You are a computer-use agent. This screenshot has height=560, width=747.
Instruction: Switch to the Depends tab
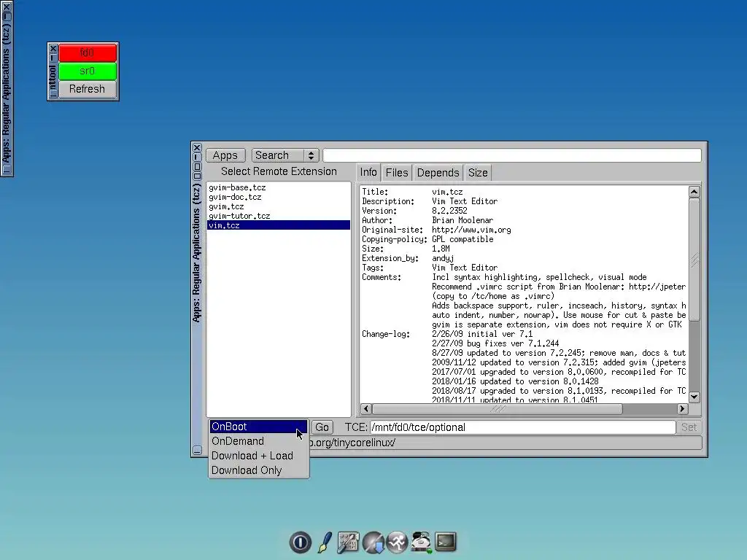pyautogui.click(x=438, y=173)
